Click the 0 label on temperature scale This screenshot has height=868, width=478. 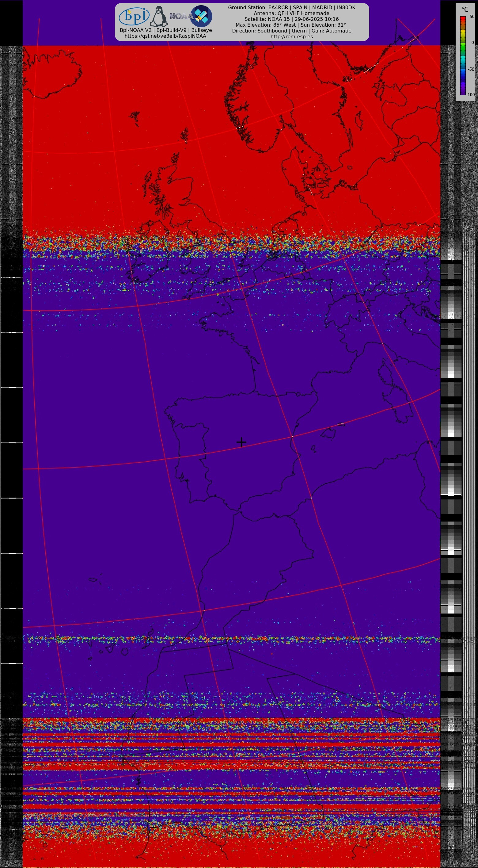472,42
